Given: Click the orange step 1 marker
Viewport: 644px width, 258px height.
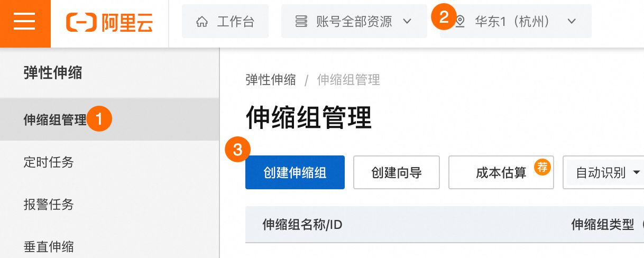Looking at the screenshot, I should tap(100, 119).
